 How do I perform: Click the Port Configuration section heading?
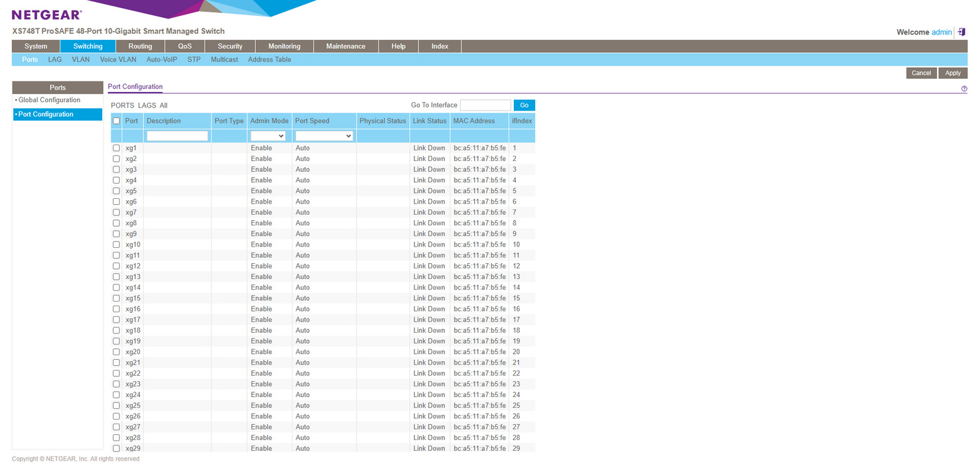click(135, 87)
